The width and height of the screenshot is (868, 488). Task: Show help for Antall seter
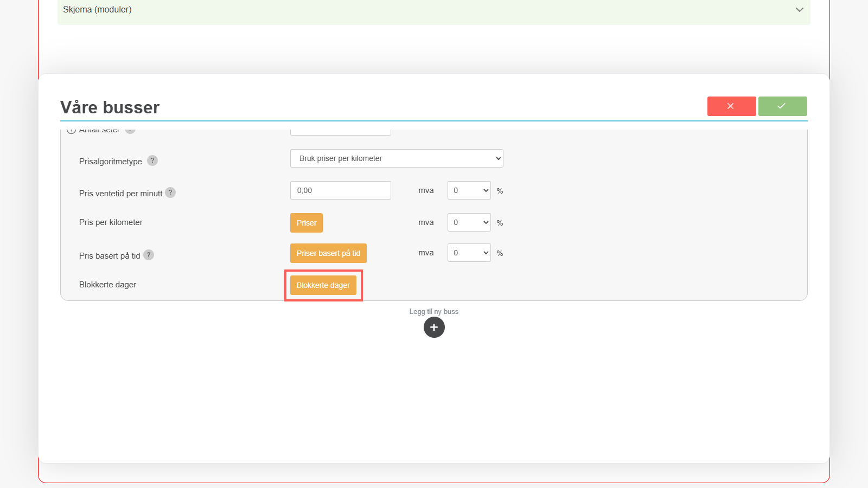click(130, 131)
